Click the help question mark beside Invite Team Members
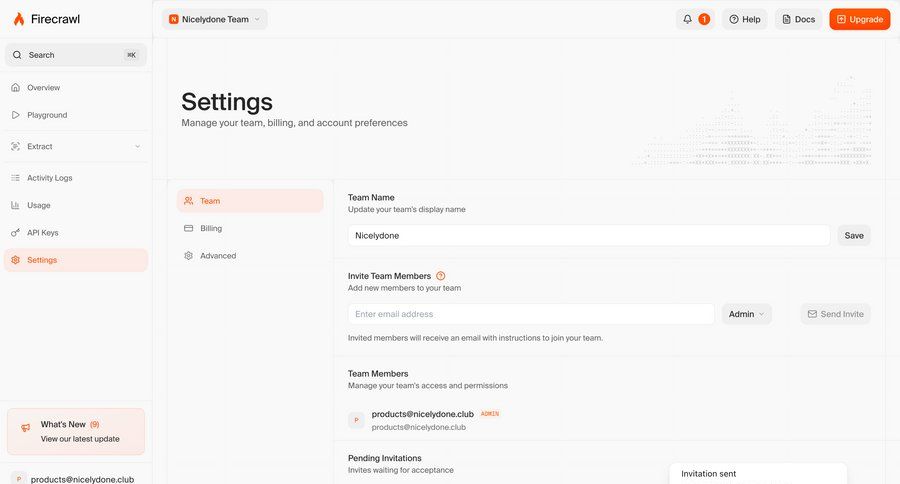The image size is (900, 484). pyautogui.click(x=441, y=276)
